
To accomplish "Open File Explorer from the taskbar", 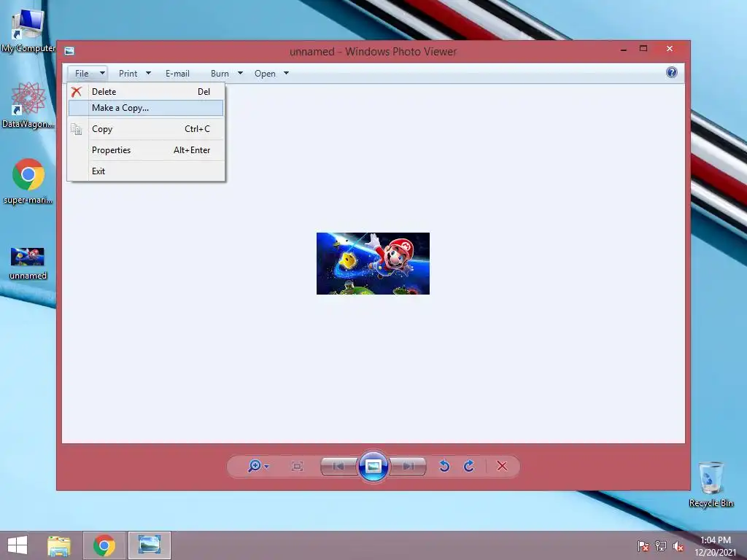I will (59, 545).
